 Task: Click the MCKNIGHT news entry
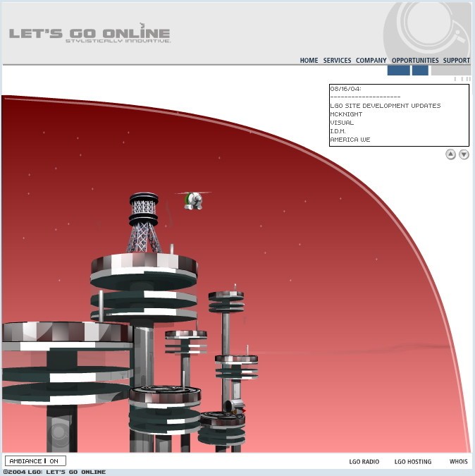coord(346,114)
